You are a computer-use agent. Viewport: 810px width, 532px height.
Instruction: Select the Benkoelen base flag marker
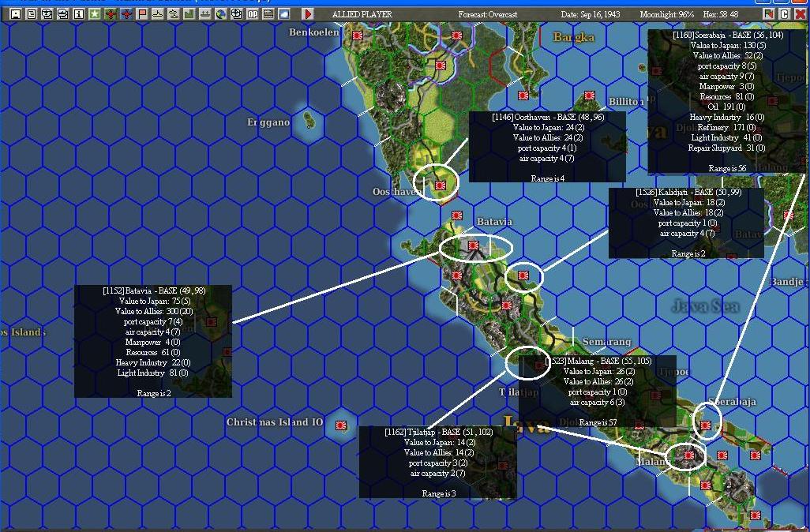pyautogui.click(x=357, y=35)
